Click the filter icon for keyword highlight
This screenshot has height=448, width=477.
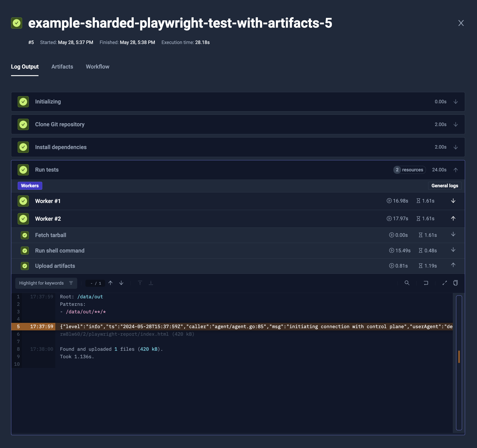click(x=71, y=283)
